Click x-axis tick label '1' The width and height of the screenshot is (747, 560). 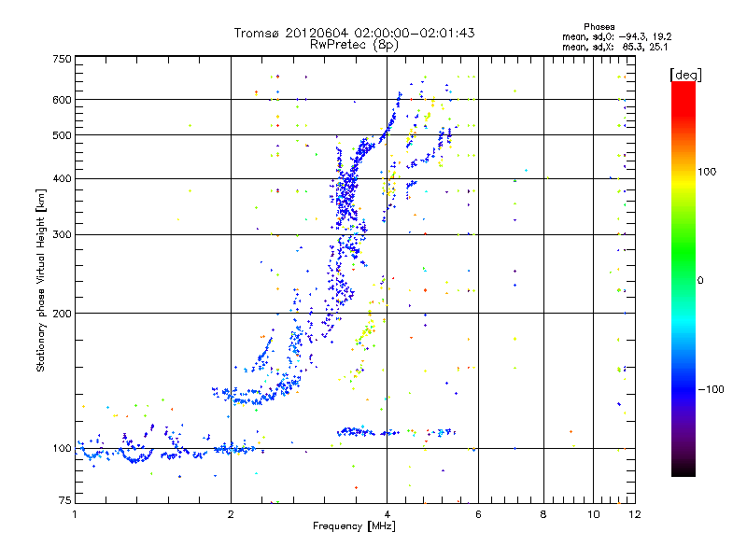pyautogui.click(x=75, y=514)
